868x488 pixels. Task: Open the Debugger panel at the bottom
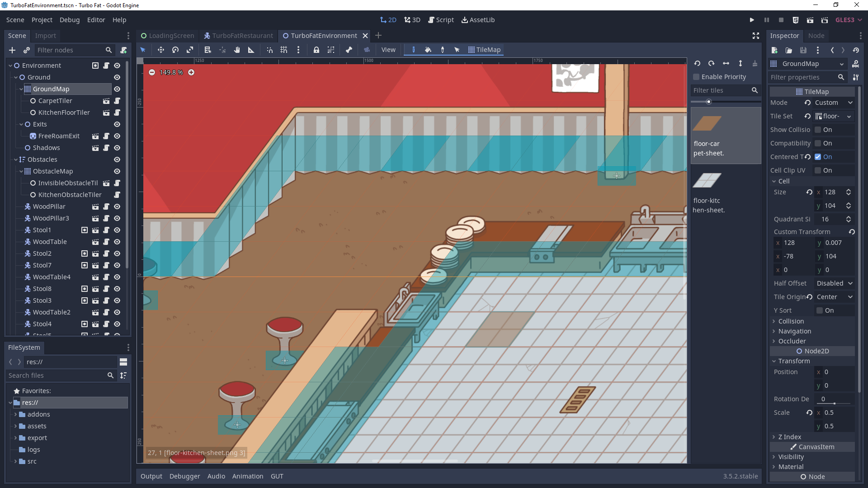tap(184, 476)
